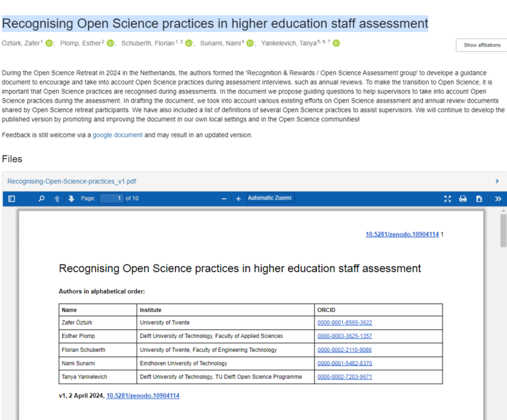This screenshot has height=420, width=507.
Task: Go to previous PDF page arrow
Action: tap(57, 199)
